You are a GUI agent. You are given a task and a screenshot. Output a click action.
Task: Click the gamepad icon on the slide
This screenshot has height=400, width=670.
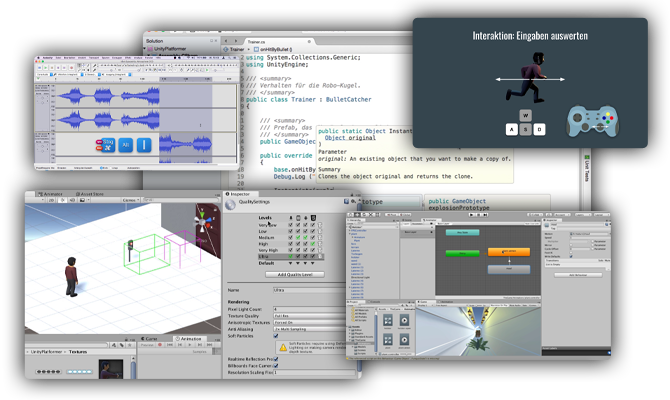click(x=593, y=121)
